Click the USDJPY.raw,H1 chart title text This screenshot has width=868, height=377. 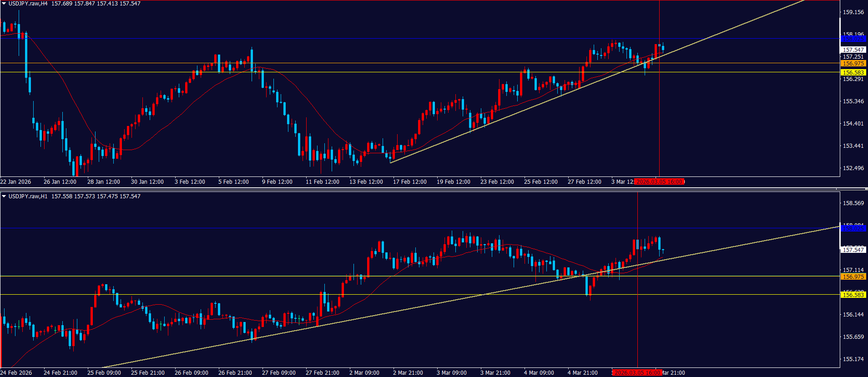coord(28,196)
